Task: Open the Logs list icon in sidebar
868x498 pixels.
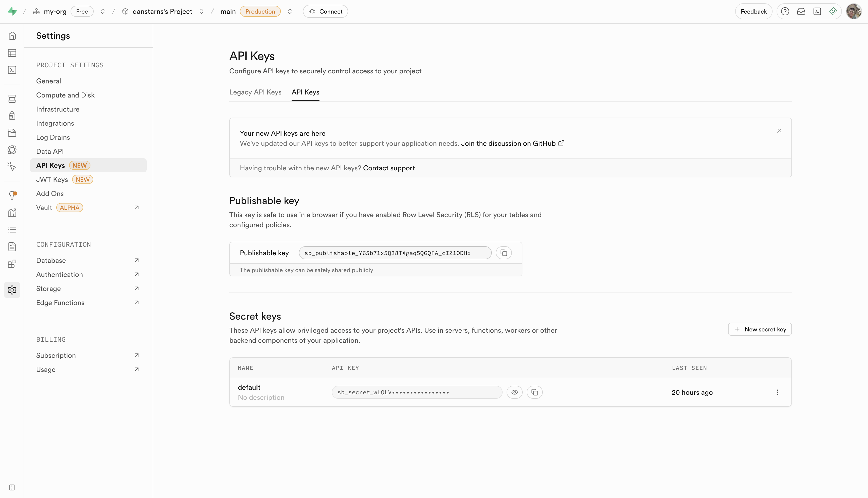Action: click(x=12, y=229)
